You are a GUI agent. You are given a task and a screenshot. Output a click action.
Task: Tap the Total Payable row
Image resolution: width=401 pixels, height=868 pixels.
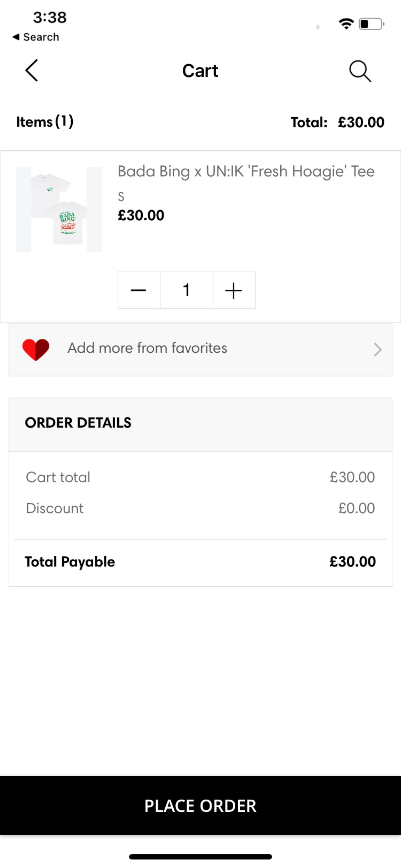[x=200, y=562]
